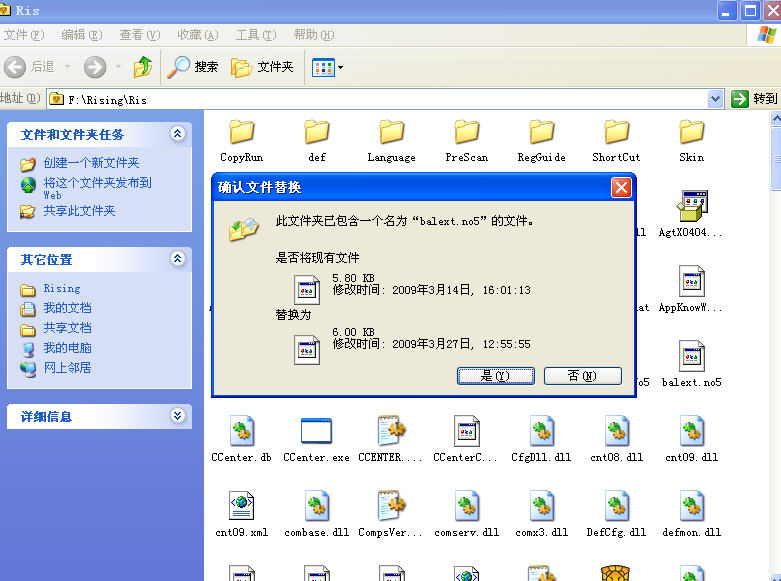Collapse the 其它位置 panel
Screen dimensions: 781x581
coord(177,259)
